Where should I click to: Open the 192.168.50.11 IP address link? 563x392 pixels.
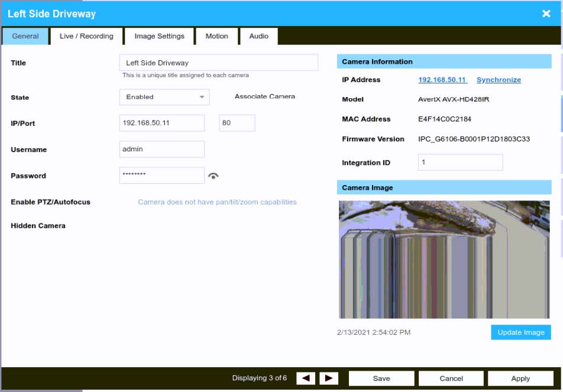pyautogui.click(x=442, y=80)
